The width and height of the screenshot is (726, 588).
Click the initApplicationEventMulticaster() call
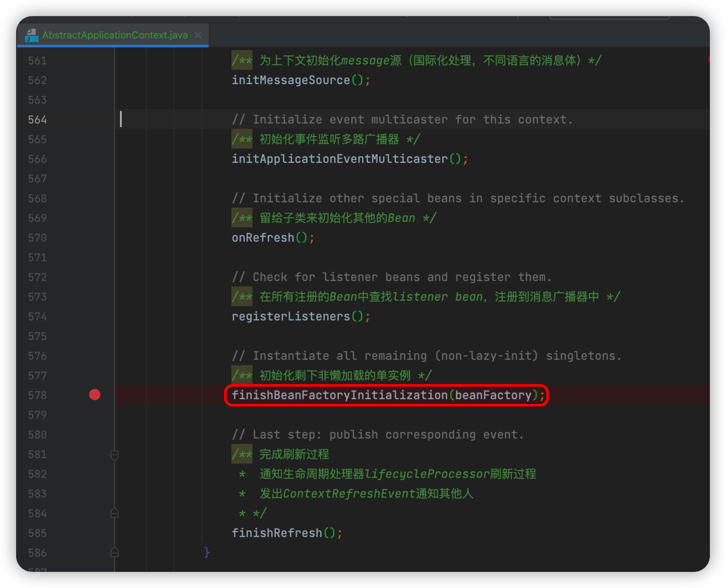(350, 159)
